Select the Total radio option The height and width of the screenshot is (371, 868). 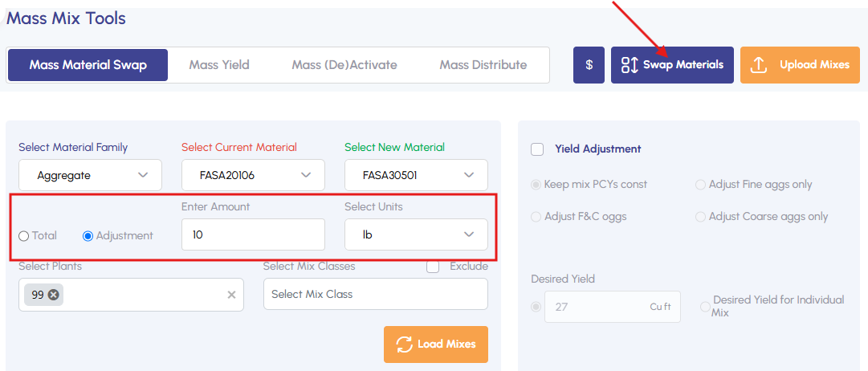[24, 236]
